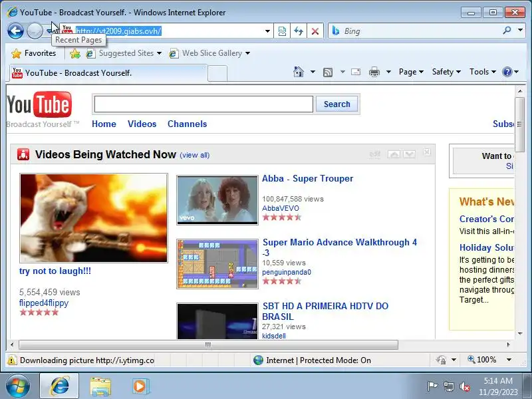Open the AbbaVEVO channel link
532x399 pixels.
click(x=280, y=208)
